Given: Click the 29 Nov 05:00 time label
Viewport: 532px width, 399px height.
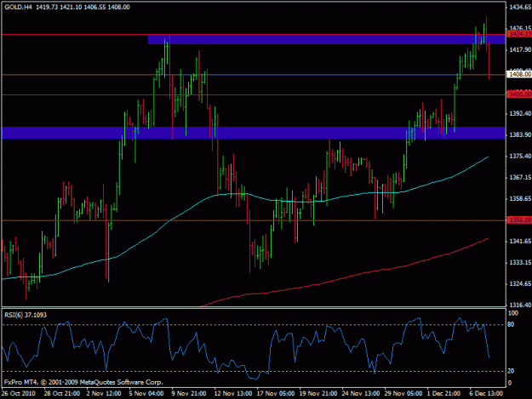Looking at the screenshot, I should tap(403, 393).
